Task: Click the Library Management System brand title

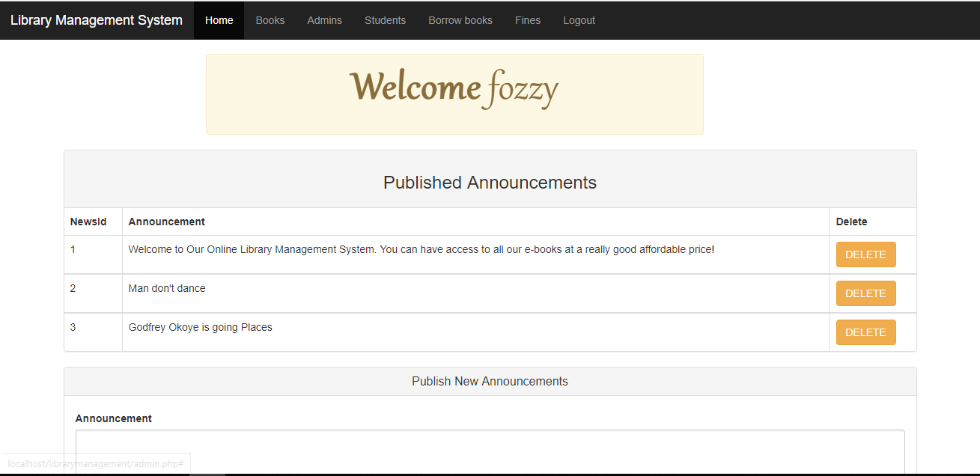Action: pos(96,20)
